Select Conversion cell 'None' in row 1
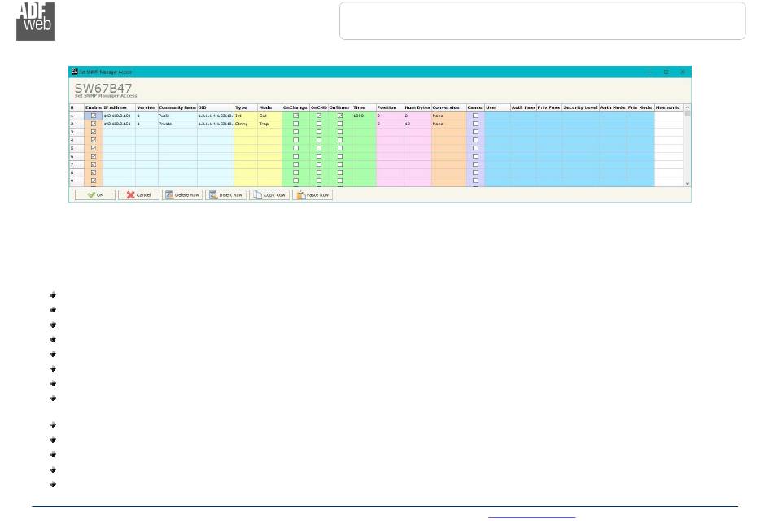 (448, 116)
